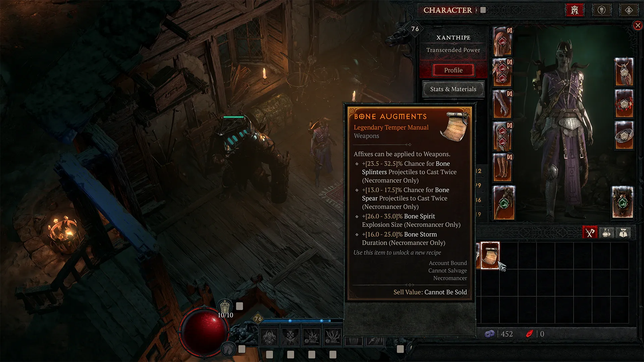Open Stats & Materials tab

[453, 88]
